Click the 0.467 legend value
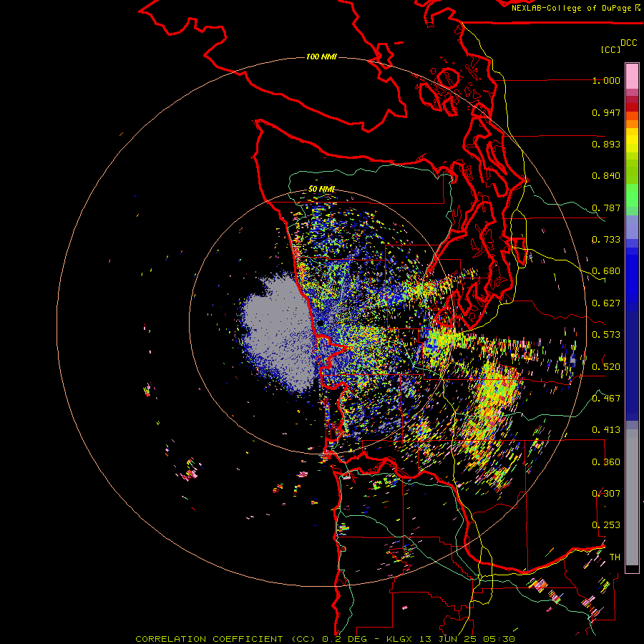644x644 pixels. coord(606,399)
